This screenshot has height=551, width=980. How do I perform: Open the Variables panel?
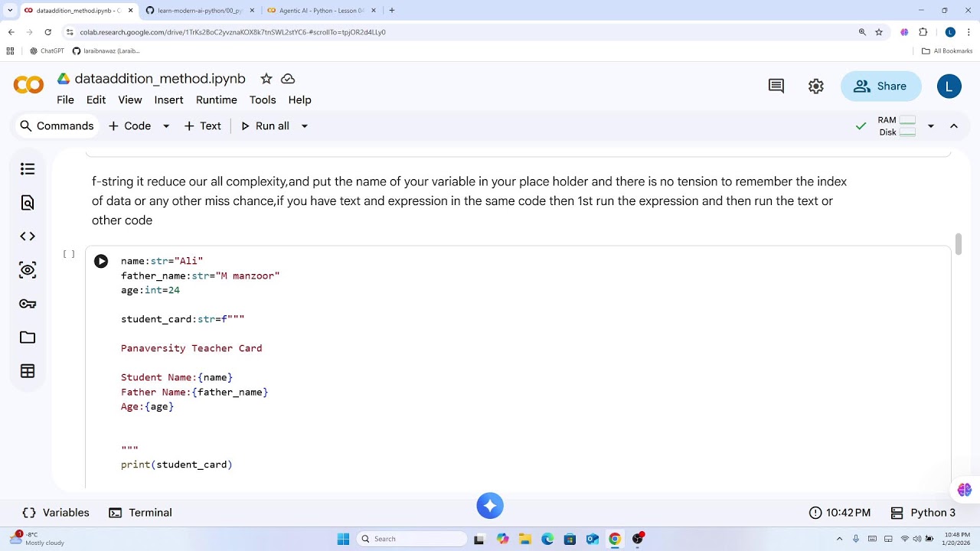coord(56,513)
